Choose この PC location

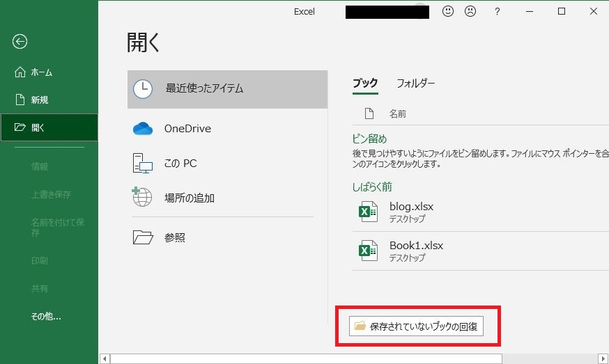(227, 163)
